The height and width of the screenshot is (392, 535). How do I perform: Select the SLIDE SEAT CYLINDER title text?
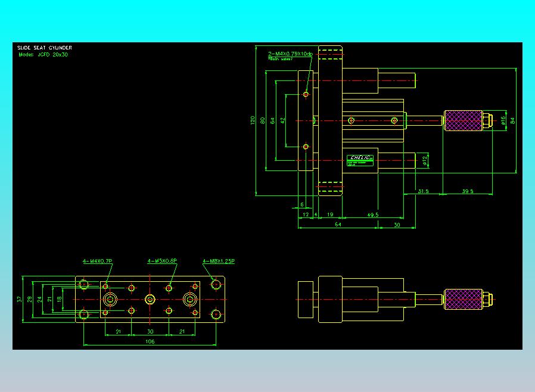coord(44,48)
